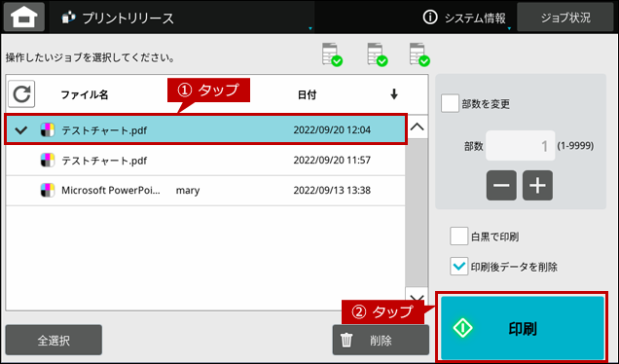Image resolution: width=619 pixels, height=364 pixels.
Task: Tap the 全選択 button
Action: click(x=54, y=340)
